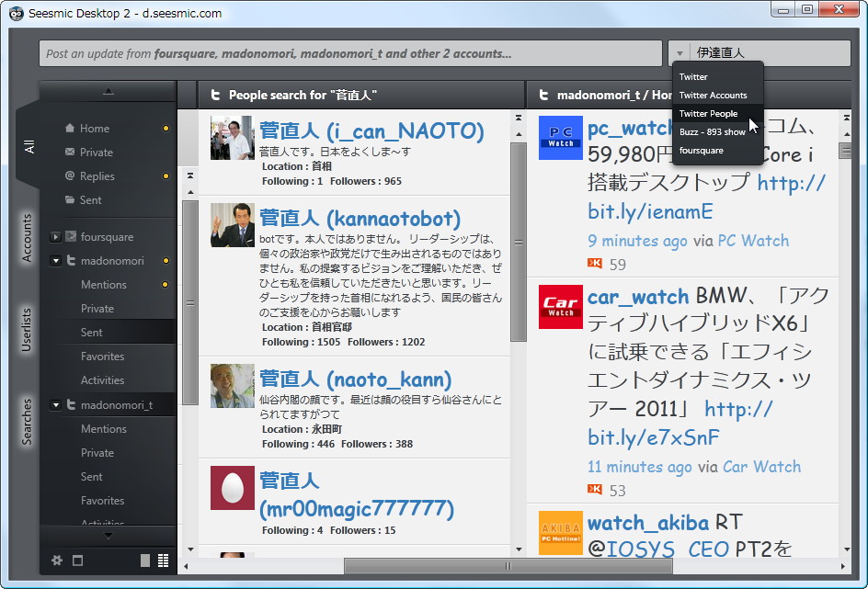This screenshot has height=589, width=868.
Task: Click the square window icon beside gear
Action: tap(77, 561)
